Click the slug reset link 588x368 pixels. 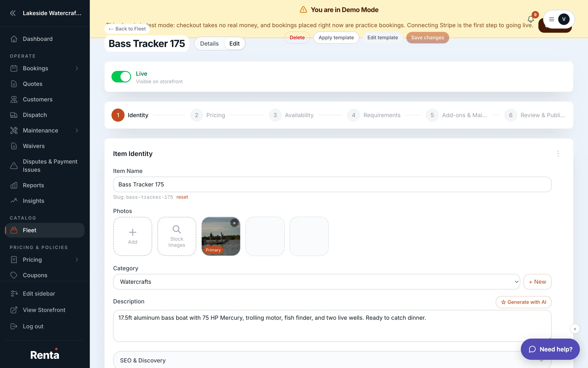[x=182, y=197]
